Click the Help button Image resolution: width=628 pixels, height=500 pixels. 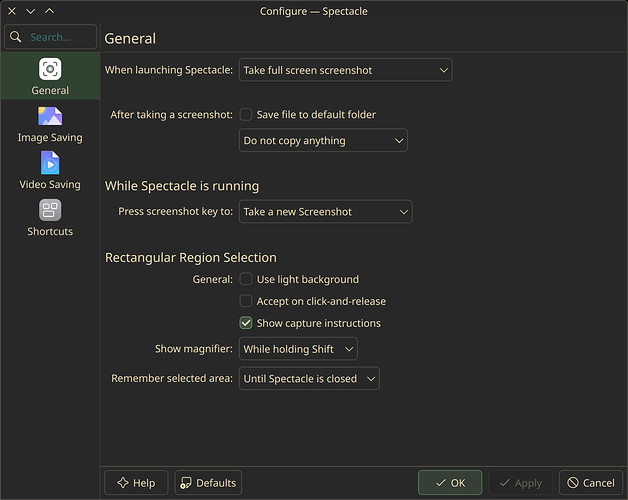point(136,483)
